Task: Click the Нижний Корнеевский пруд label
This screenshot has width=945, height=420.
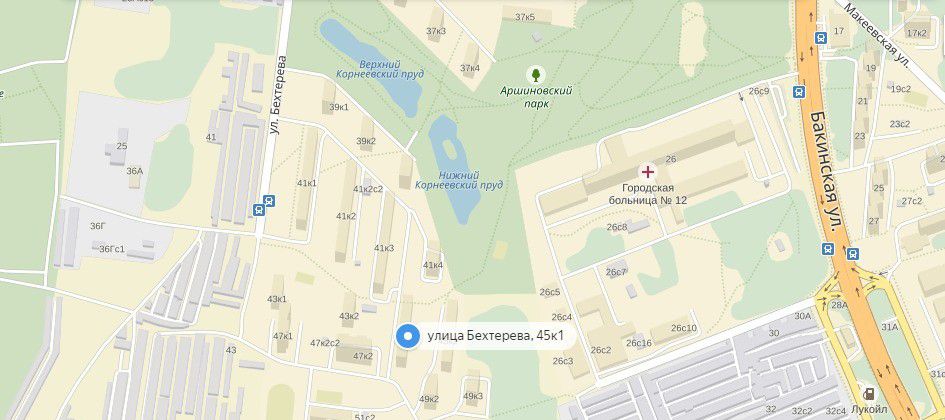Action: tap(459, 180)
